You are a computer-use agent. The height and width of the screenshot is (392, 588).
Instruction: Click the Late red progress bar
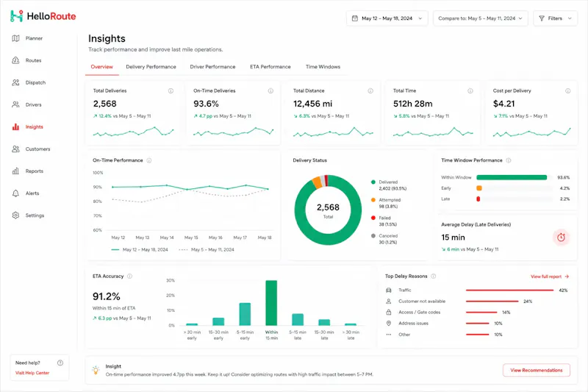[x=478, y=199]
